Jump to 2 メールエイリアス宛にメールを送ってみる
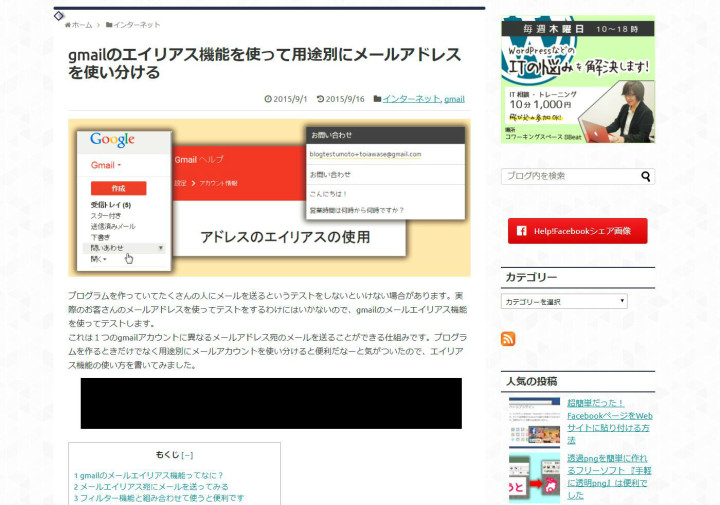Image resolution: width=720 pixels, height=505 pixels. (151, 487)
